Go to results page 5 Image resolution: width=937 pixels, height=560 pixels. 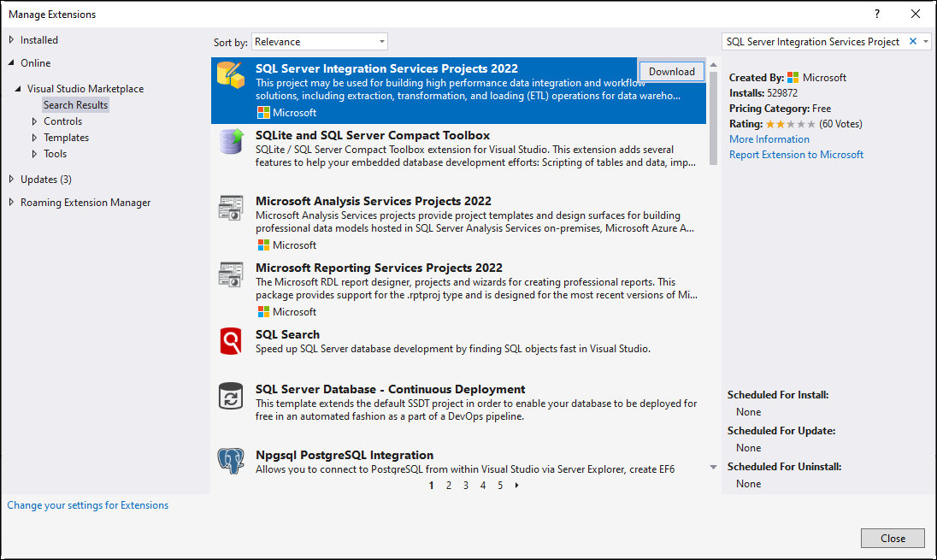pyautogui.click(x=500, y=486)
